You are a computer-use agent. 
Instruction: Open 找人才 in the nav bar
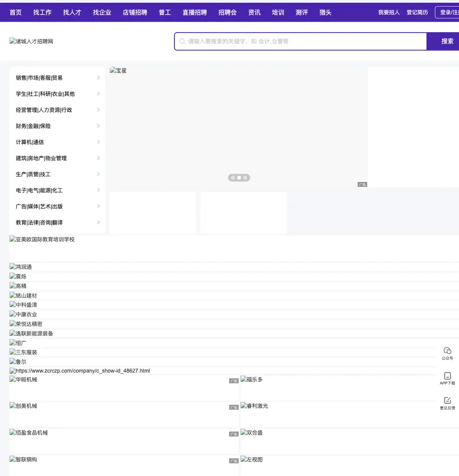[x=72, y=12]
